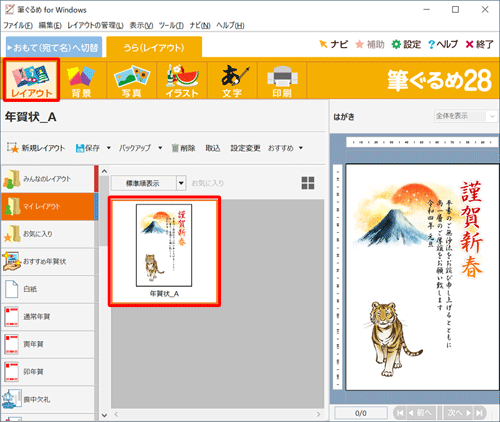Screen dimensions: 500x422
Task: Create a 新規レイアウト new layout
Action: [x=36, y=148]
